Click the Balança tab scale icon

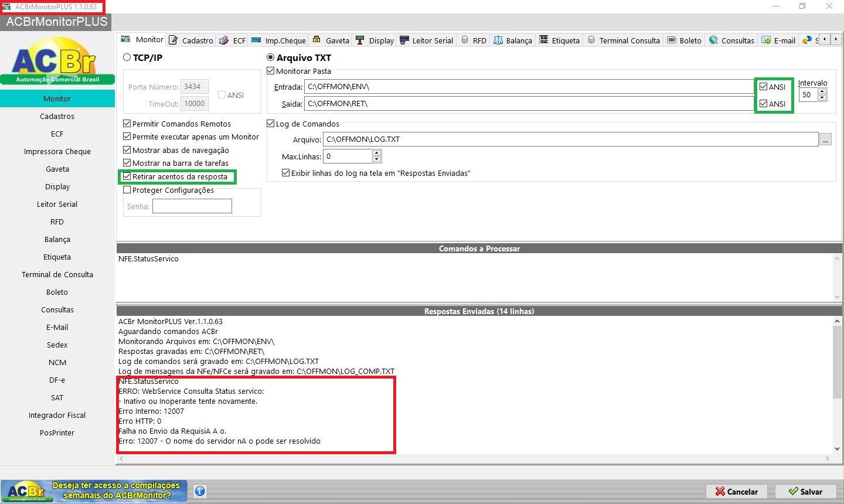(x=498, y=40)
